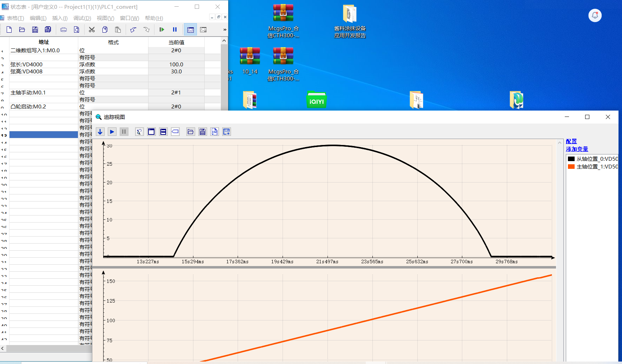Open a trace file with the folder icon
Viewport: 622px width, 364px height.
191,132
